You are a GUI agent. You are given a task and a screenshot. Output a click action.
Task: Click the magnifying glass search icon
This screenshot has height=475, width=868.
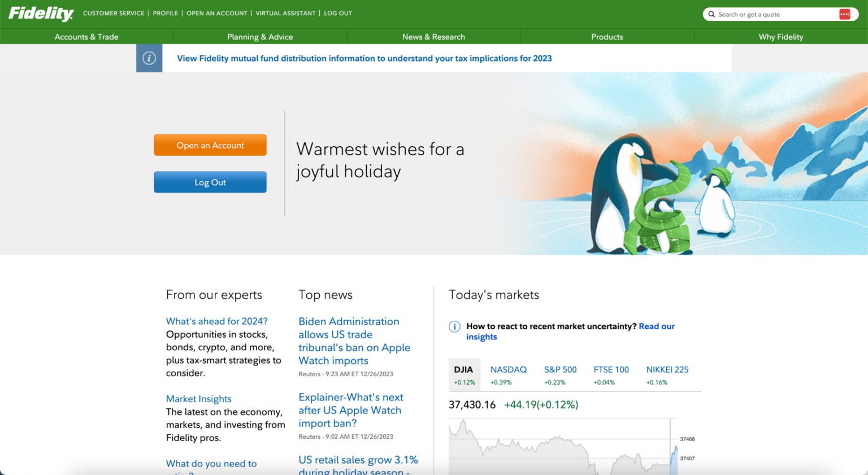711,14
